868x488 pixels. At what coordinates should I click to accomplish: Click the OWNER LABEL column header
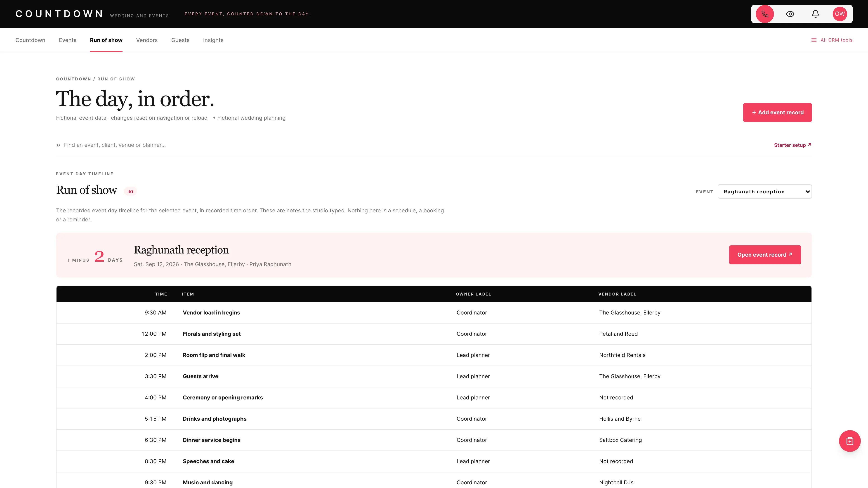coord(473,294)
